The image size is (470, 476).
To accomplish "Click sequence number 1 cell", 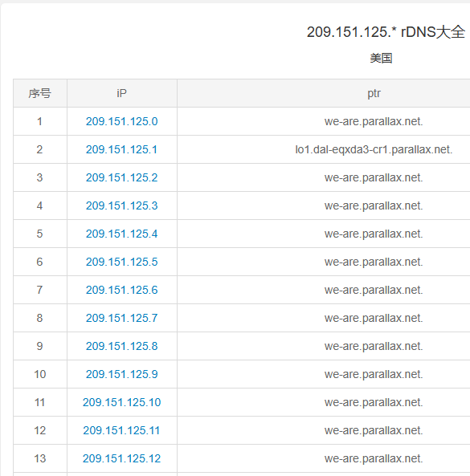I will 40,121.
